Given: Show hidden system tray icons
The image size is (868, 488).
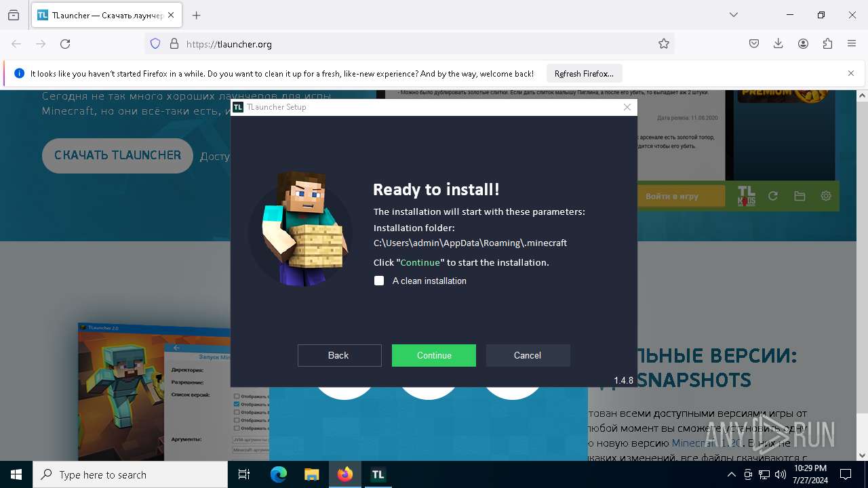Looking at the screenshot, I should (x=731, y=474).
